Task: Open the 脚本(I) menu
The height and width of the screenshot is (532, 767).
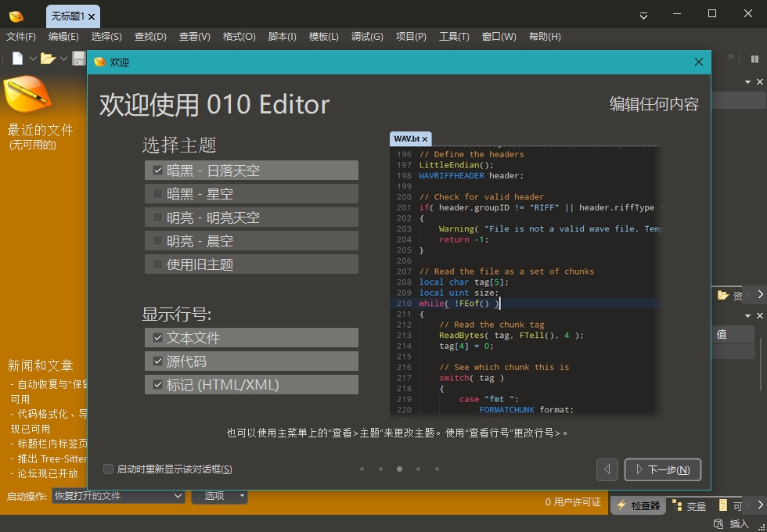Action: click(282, 37)
